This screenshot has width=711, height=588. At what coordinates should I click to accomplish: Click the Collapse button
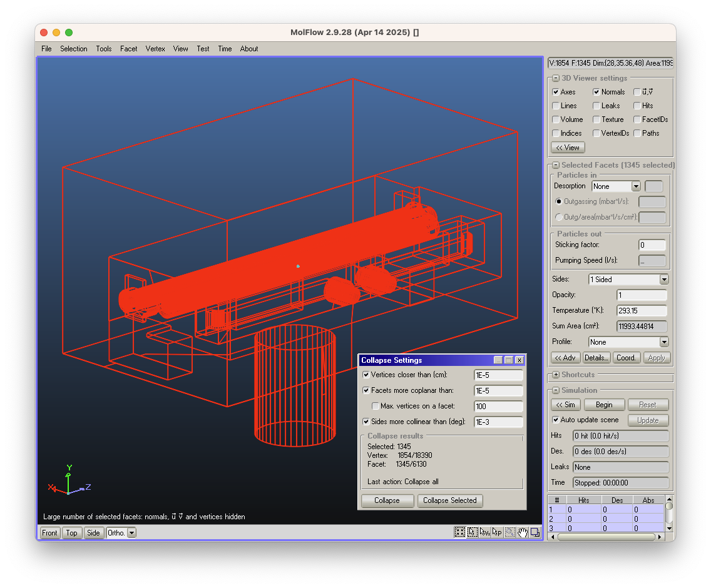tap(387, 500)
